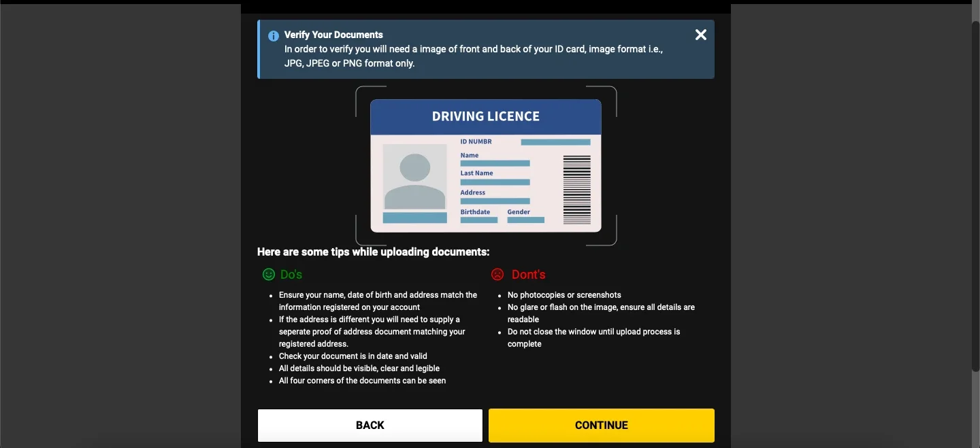
Task: Click the Birthdate field on the licence
Action: point(474,212)
